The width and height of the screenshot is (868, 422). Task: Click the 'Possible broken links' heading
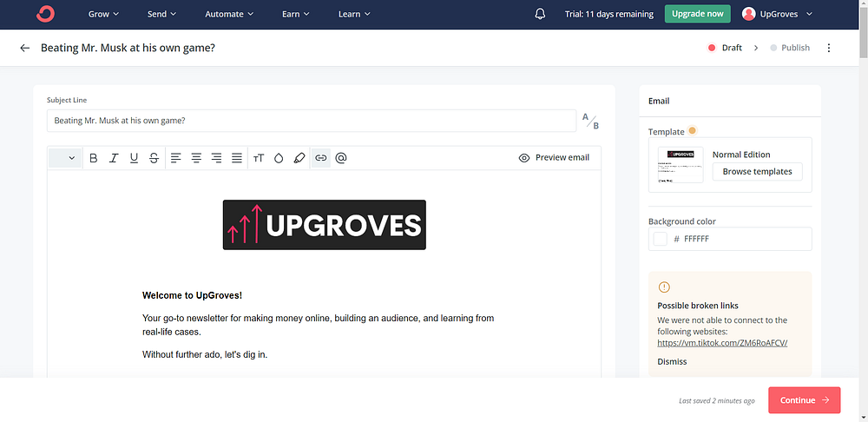click(698, 306)
